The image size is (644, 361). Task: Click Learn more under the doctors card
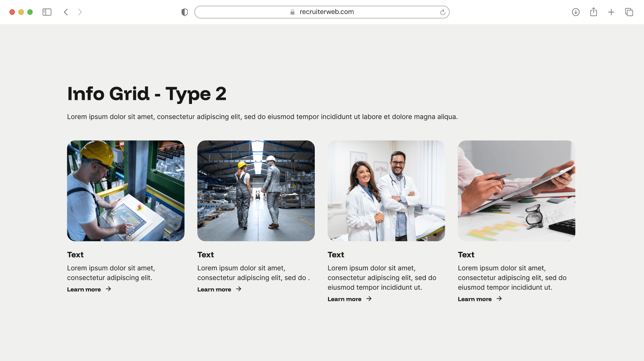click(345, 299)
